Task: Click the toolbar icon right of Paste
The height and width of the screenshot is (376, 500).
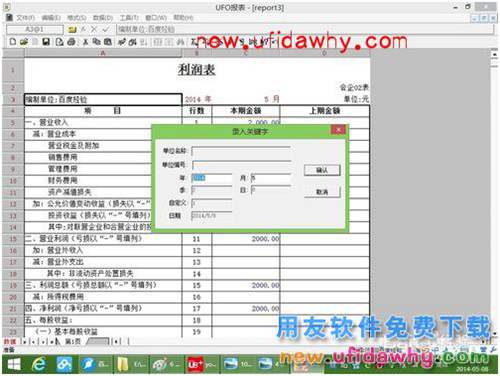Action: [x=122, y=42]
